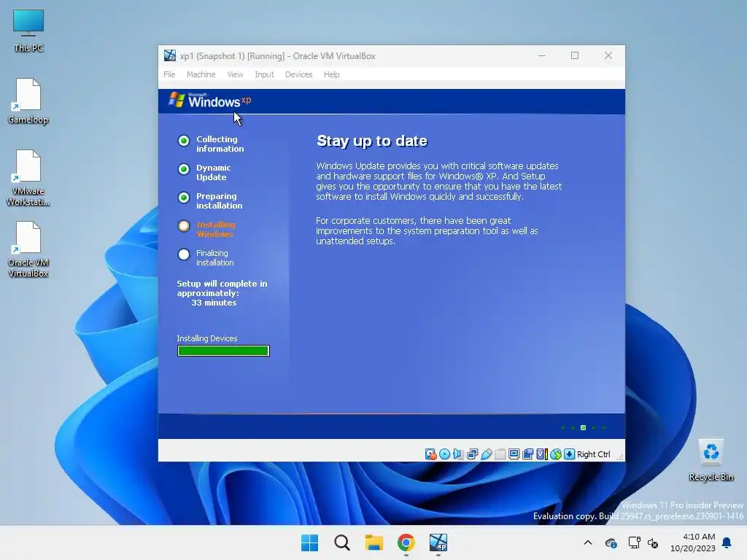Expand the hidden system tray icons chevron
747x560 pixels.
click(588, 542)
